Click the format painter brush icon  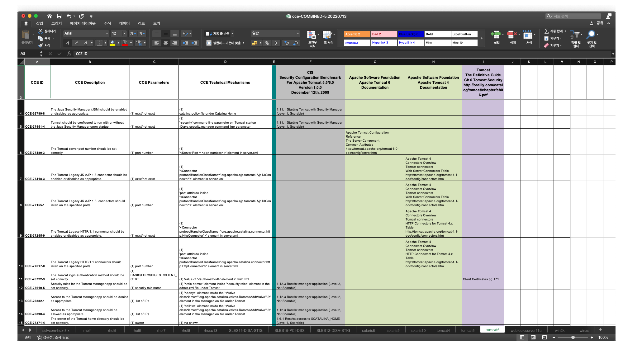tap(40, 45)
